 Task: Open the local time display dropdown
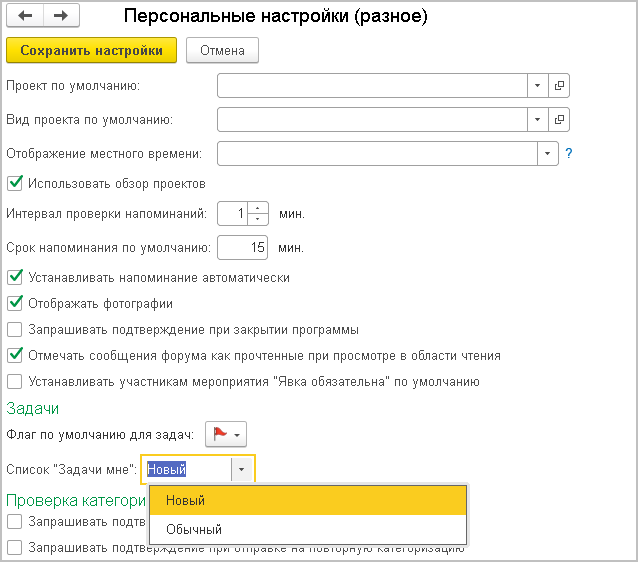pyautogui.click(x=547, y=154)
